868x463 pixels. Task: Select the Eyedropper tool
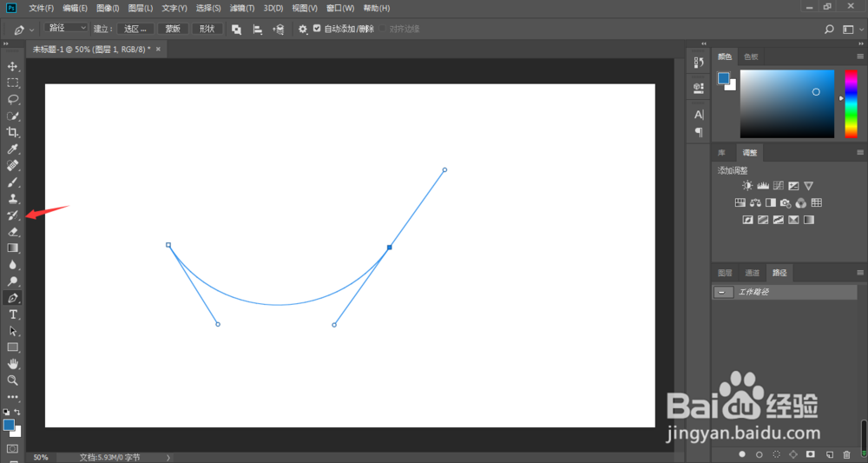[13, 149]
